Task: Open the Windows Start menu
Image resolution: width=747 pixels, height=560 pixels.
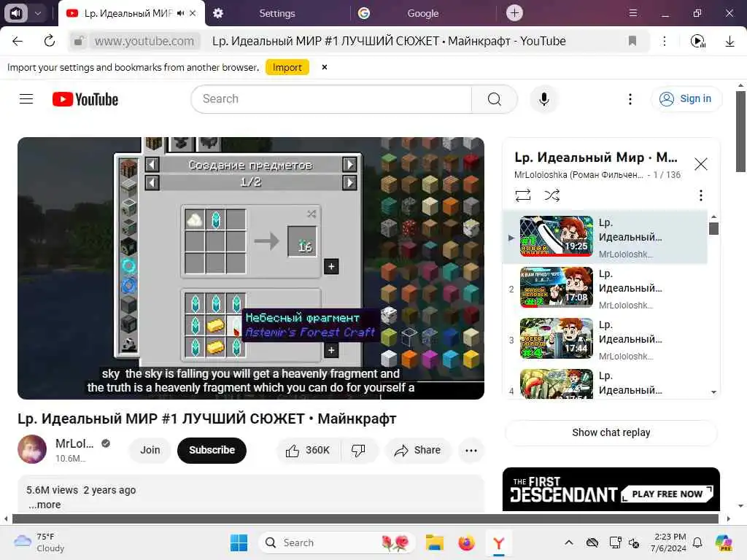Action: (x=239, y=542)
